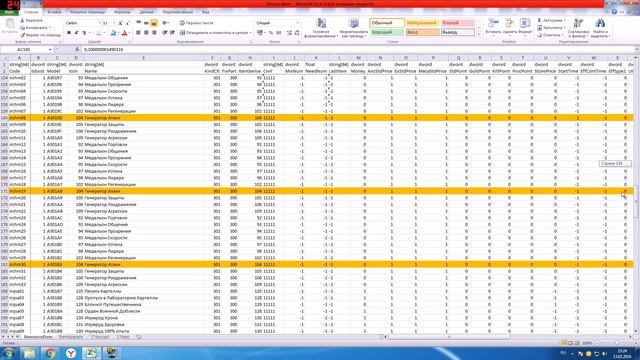
Task: Open the number format (Общий) dropdown
Action: (298, 23)
